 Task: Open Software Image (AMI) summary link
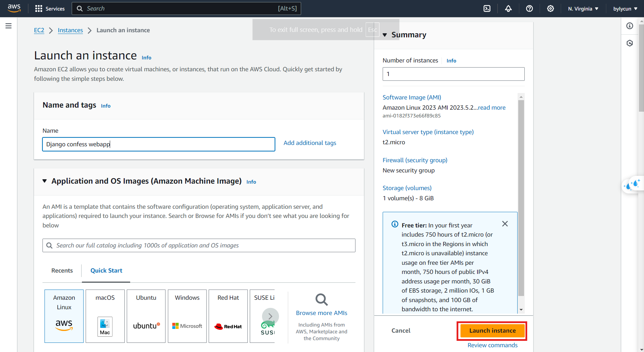click(x=412, y=97)
